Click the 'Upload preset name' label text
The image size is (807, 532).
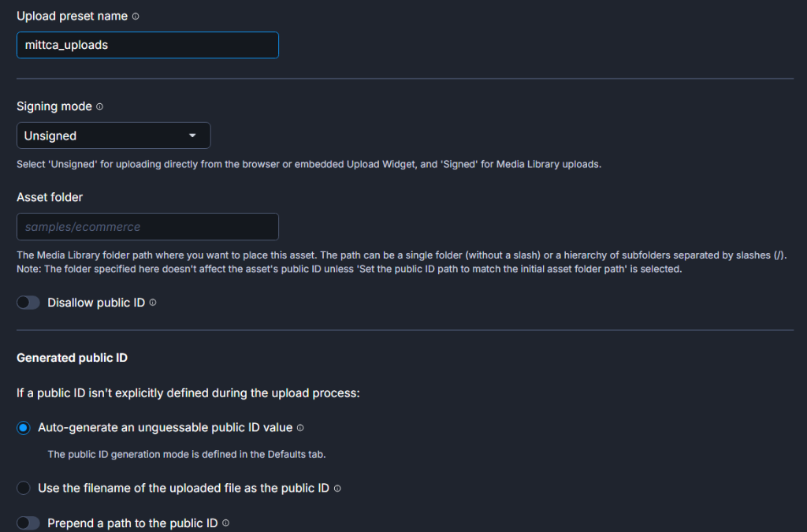pyautogui.click(x=72, y=16)
